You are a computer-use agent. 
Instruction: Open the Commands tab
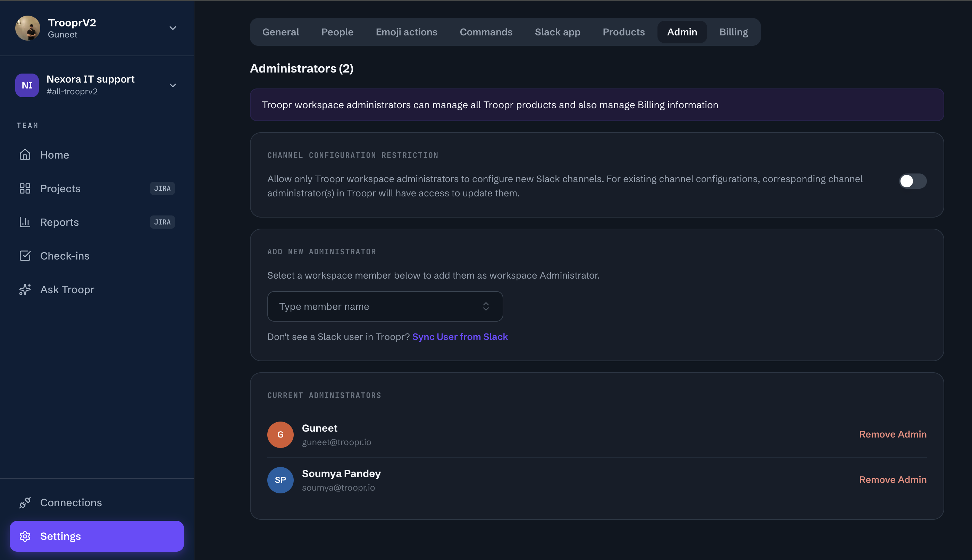(486, 32)
